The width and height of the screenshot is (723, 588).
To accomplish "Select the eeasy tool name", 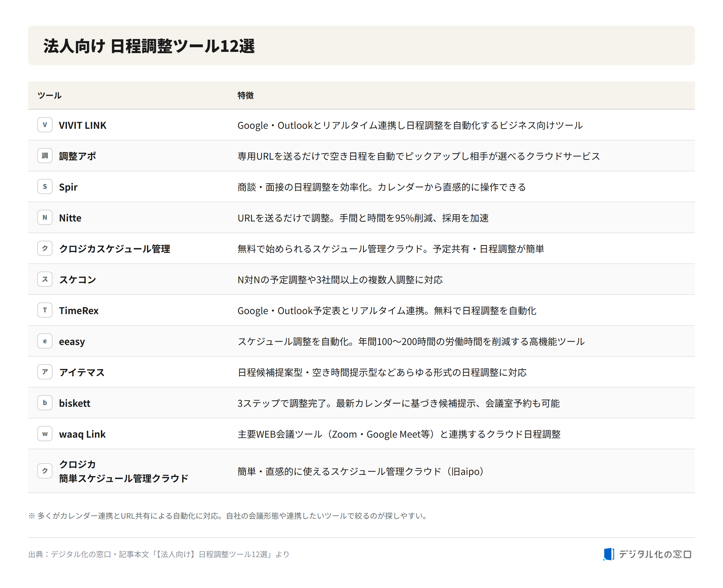I will [x=72, y=341].
